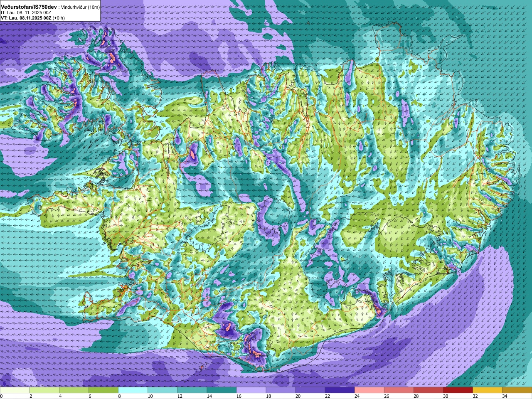Select the pale yellow 0–2 legend swatch
This screenshot has width=532, height=399.
pos(15,390)
